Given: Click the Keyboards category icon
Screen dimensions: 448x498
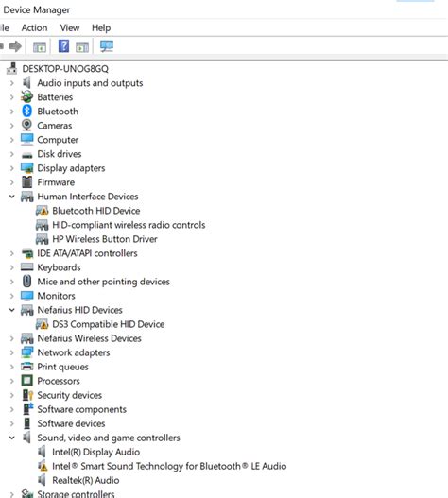Looking at the screenshot, I should [26, 267].
